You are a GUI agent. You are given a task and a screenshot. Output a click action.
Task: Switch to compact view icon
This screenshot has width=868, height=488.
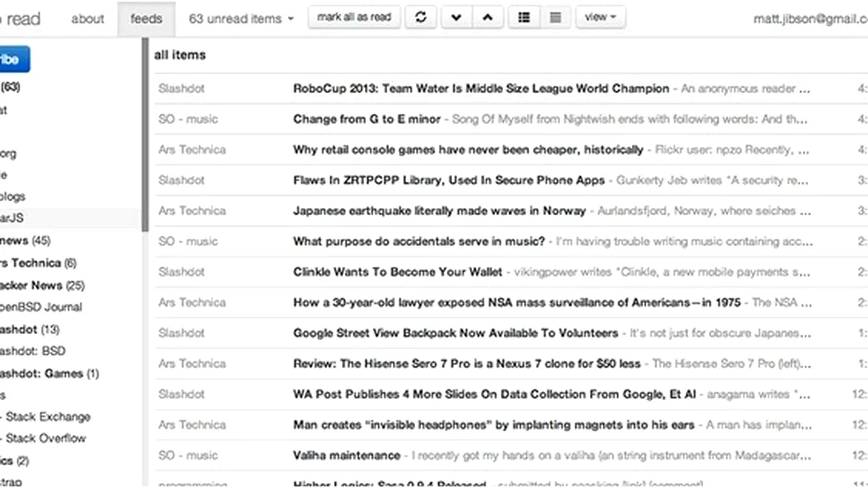555,17
